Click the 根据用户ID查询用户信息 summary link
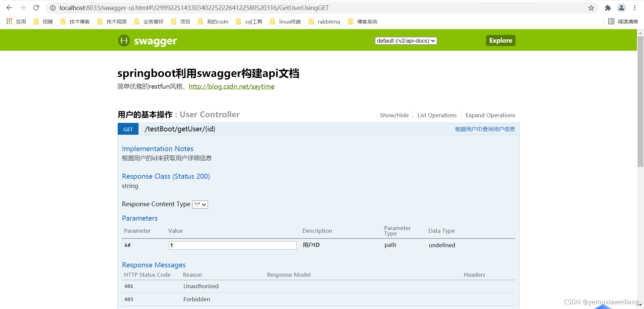This screenshot has width=644, height=309. (x=485, y=129)
